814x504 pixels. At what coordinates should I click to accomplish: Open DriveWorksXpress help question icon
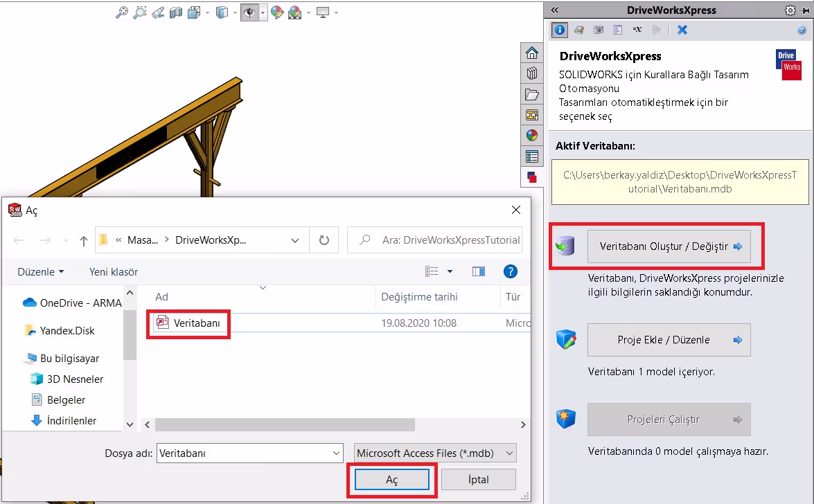(802, 30)
